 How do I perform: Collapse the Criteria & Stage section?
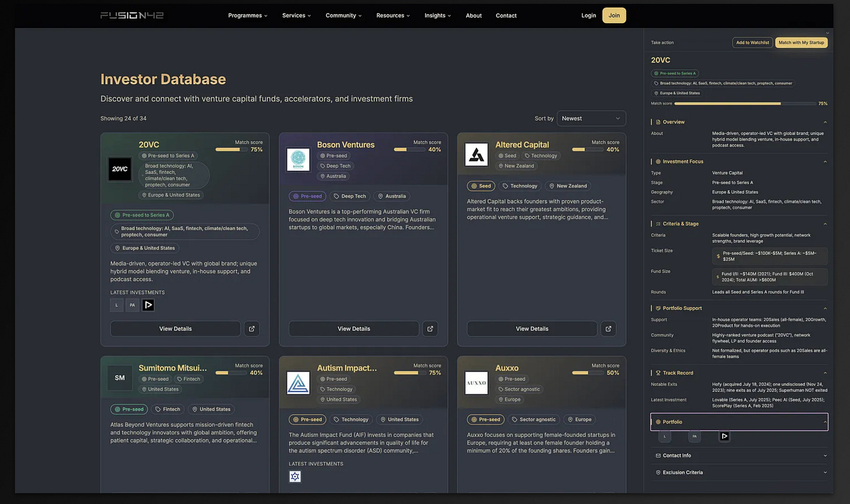click(x=825, y=223)
